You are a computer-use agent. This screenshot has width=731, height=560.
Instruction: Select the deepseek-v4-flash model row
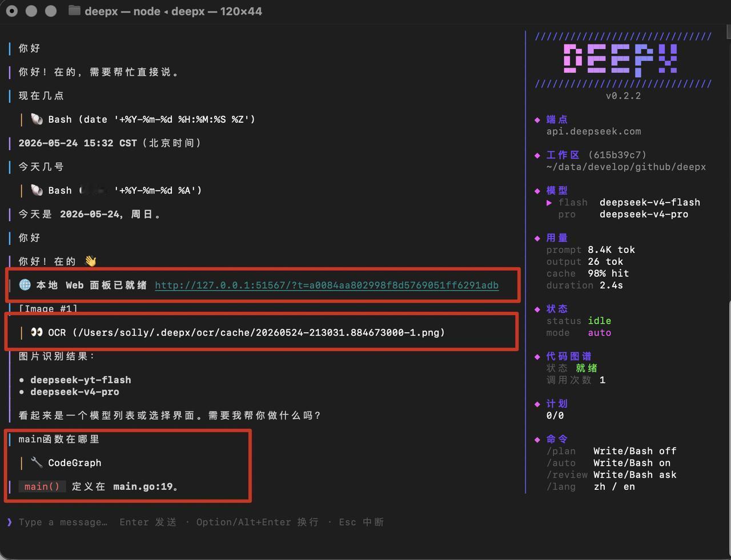(x=623, y=202)
